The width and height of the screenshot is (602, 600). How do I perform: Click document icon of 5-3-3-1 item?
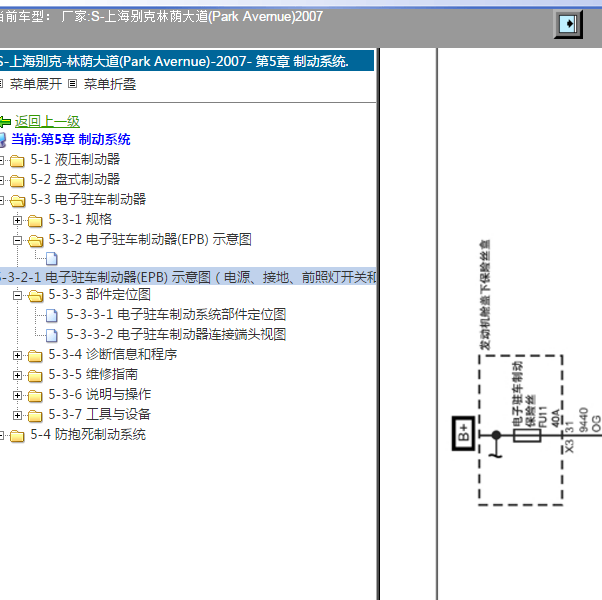pyautogui.click(x=52, y=316)
